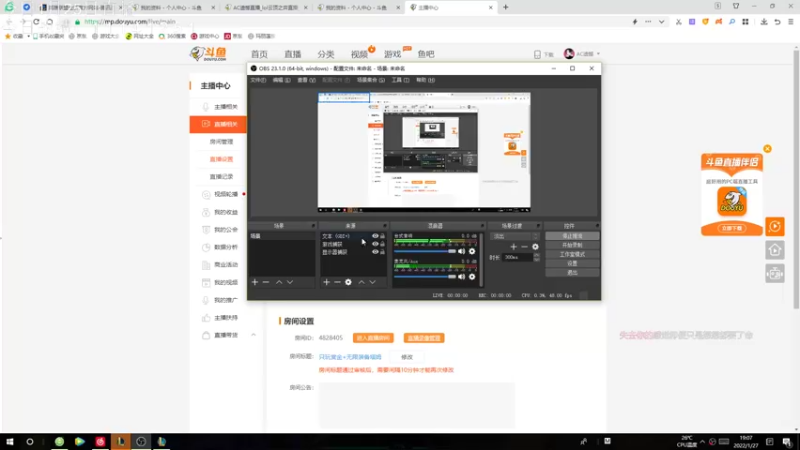Open the OBS Studio taskbar icon

pos(141,442)
